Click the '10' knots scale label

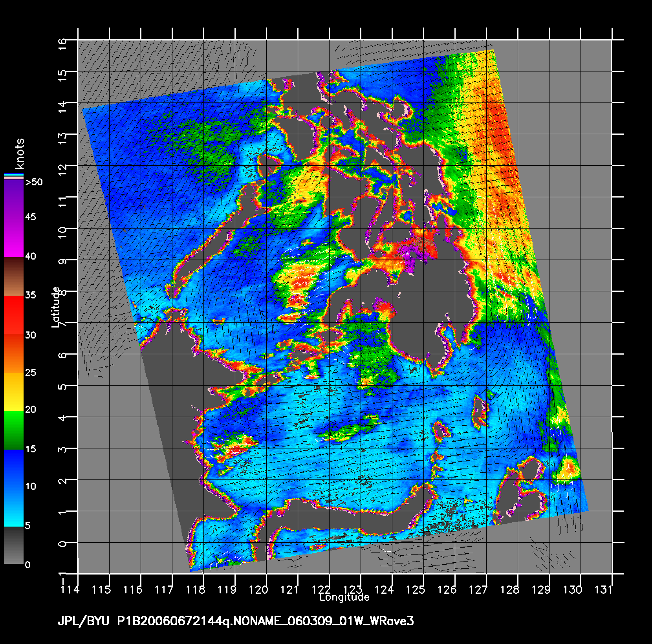pos(31,487)
